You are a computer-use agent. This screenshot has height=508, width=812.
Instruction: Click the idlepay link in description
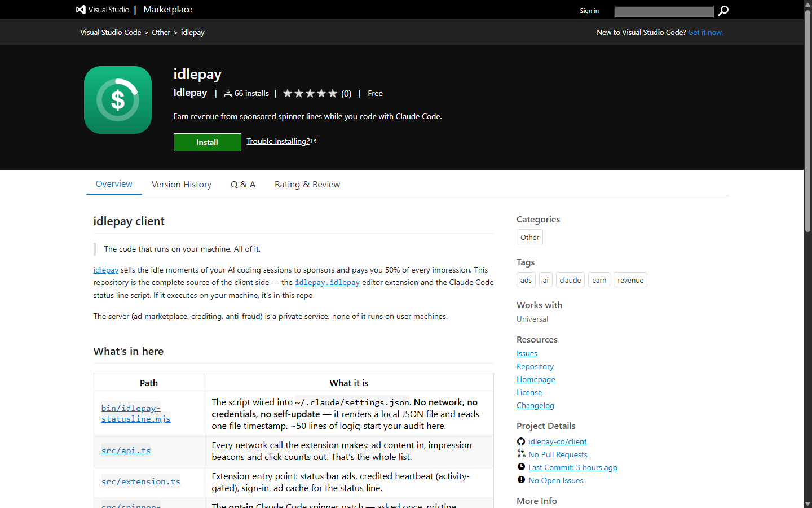(x=106, y=270)
